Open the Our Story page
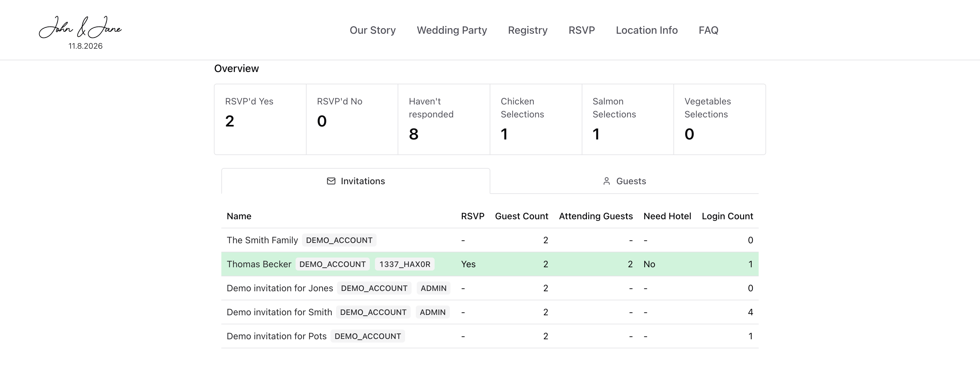Screen dimensions: 980x373 [x=372, y=30]
